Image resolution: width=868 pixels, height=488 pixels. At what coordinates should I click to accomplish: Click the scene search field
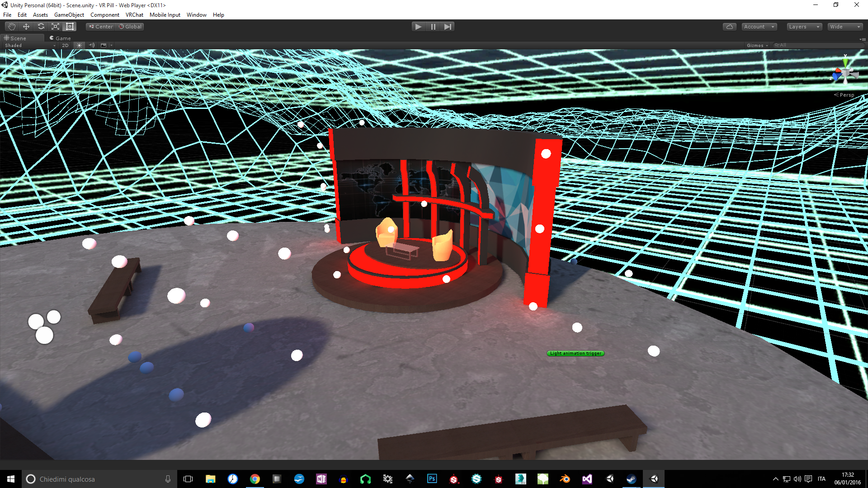pyautogui.click(x=818, y=45)
